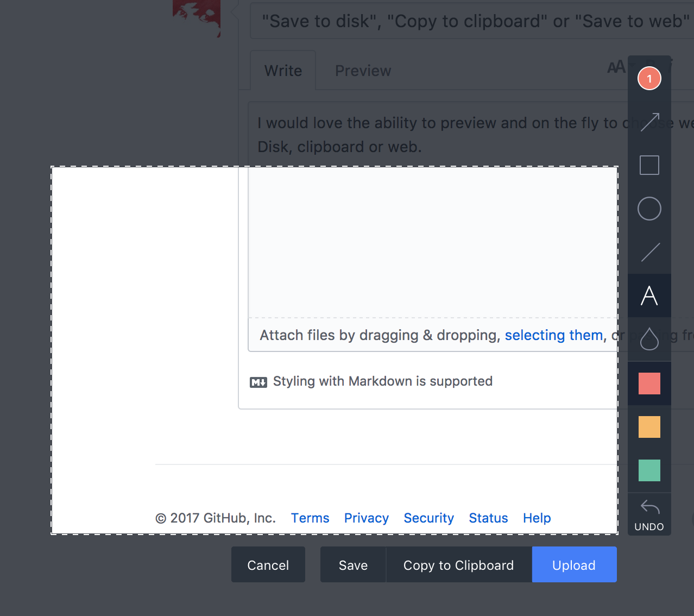This screenshot has height=616, width=694.
Task: Undo the last annotation
Action: (649, 515)
